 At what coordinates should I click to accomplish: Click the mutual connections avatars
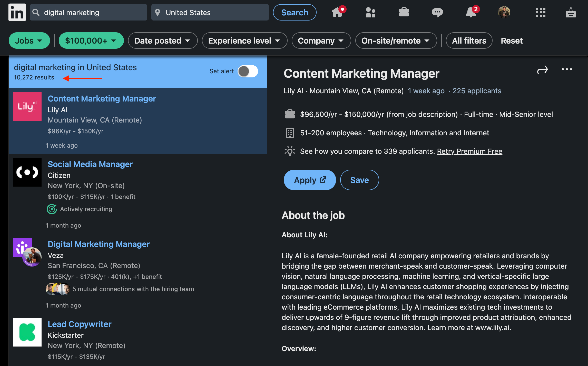click(x=58, y=289)
